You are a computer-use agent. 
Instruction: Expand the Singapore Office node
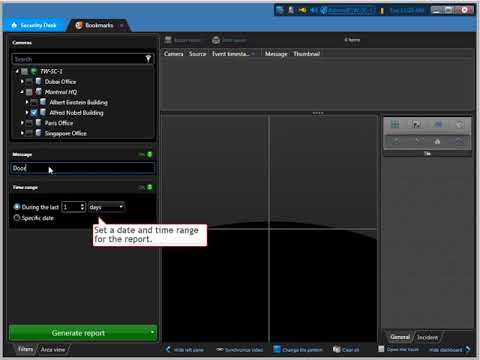(22, 133)
